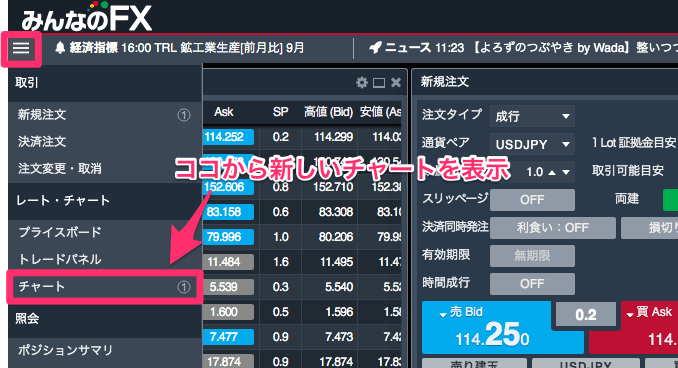Toggle スリッページ OFF button
The image size is (678, 368).
(x=532, y=200)
